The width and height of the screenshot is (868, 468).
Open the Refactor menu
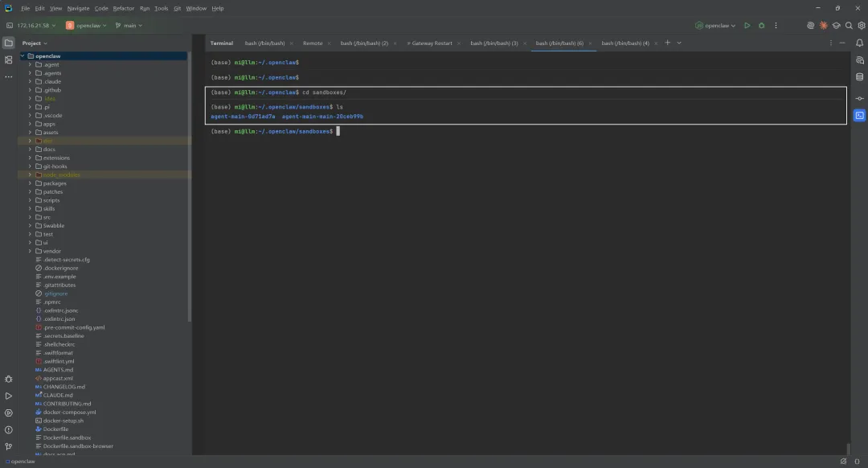pyautogui.click(x=124, y=8)
